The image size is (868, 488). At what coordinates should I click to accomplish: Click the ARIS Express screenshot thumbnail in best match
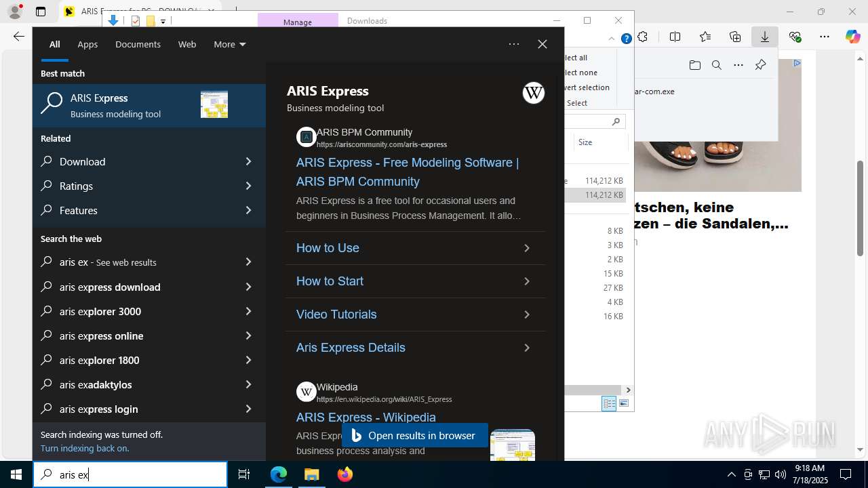pyautogui.click(x=214, y=104)
